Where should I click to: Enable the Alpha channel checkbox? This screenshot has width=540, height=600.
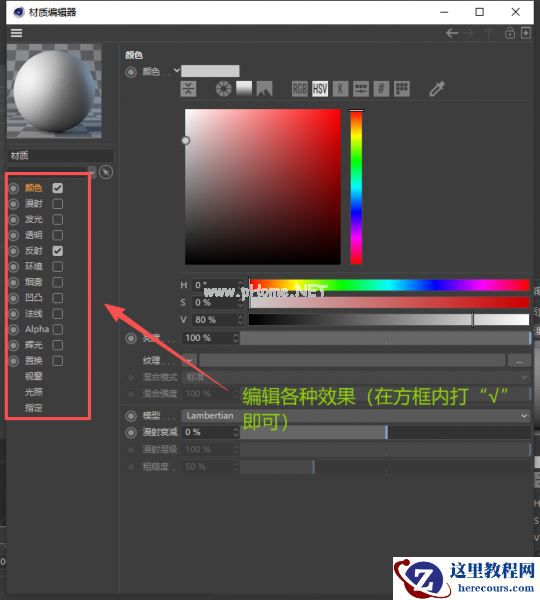[58, 329]
